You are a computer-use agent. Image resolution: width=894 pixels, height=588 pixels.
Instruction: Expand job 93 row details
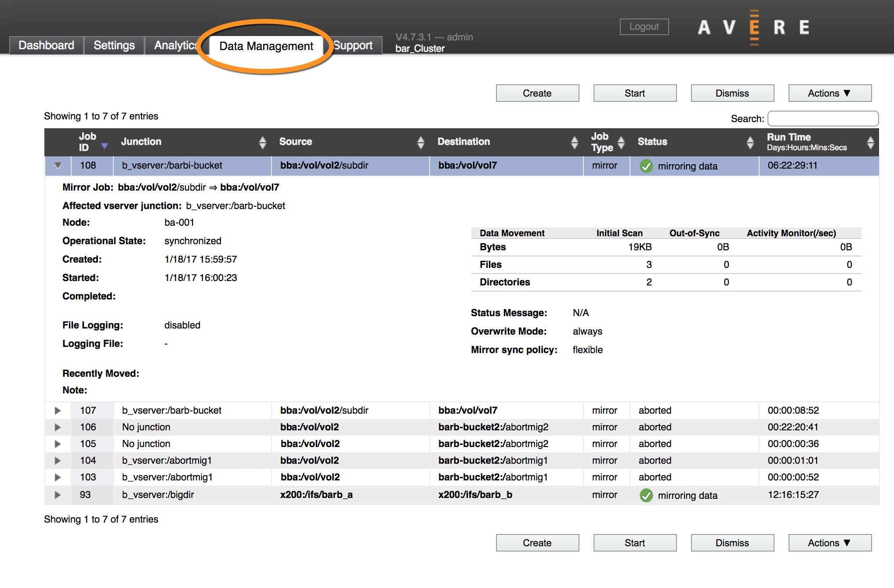[58, 494]
